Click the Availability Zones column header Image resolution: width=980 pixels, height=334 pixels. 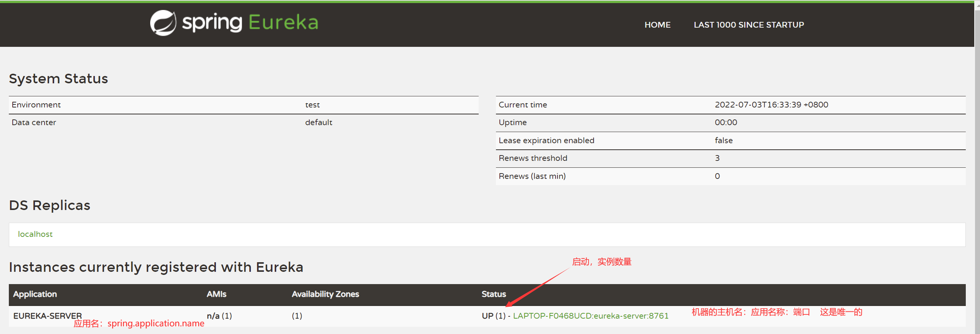[325, 294]
